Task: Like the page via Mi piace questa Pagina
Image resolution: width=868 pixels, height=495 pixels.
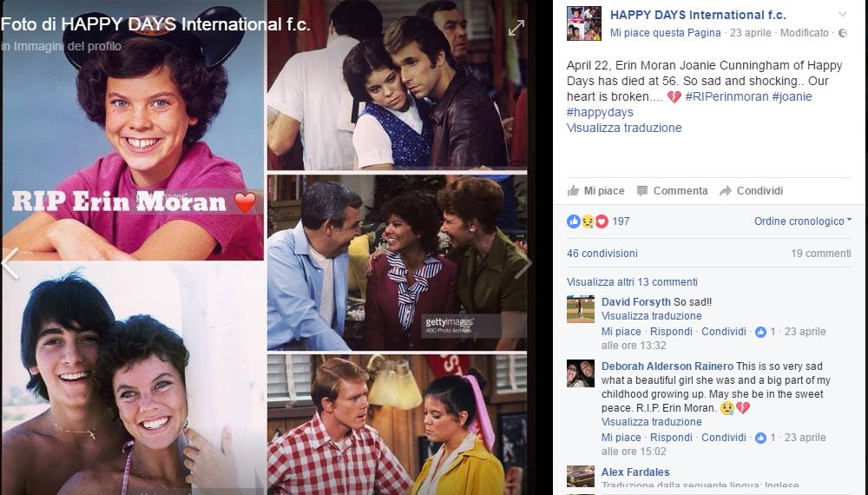Action: coord(666,33)
